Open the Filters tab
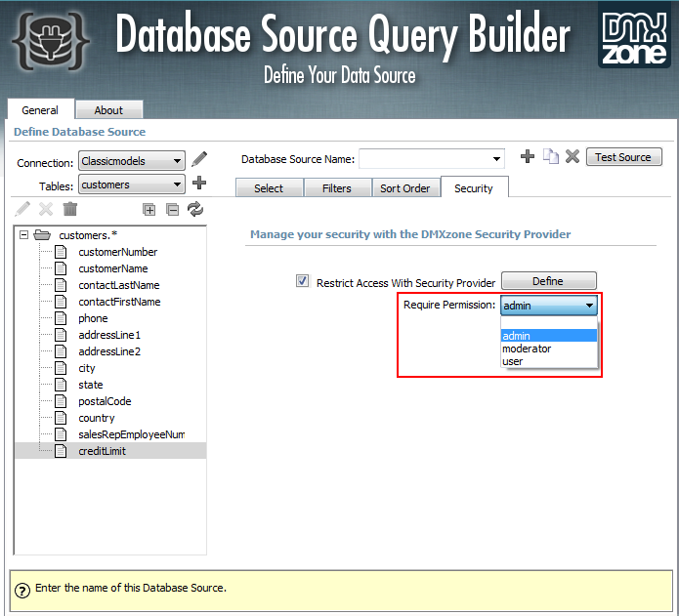 coord(337,188)
